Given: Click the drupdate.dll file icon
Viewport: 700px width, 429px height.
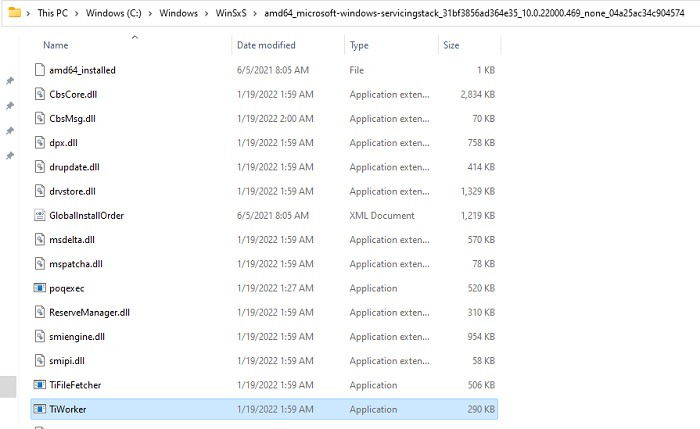Looking at the screenshot, I should 40,167.
